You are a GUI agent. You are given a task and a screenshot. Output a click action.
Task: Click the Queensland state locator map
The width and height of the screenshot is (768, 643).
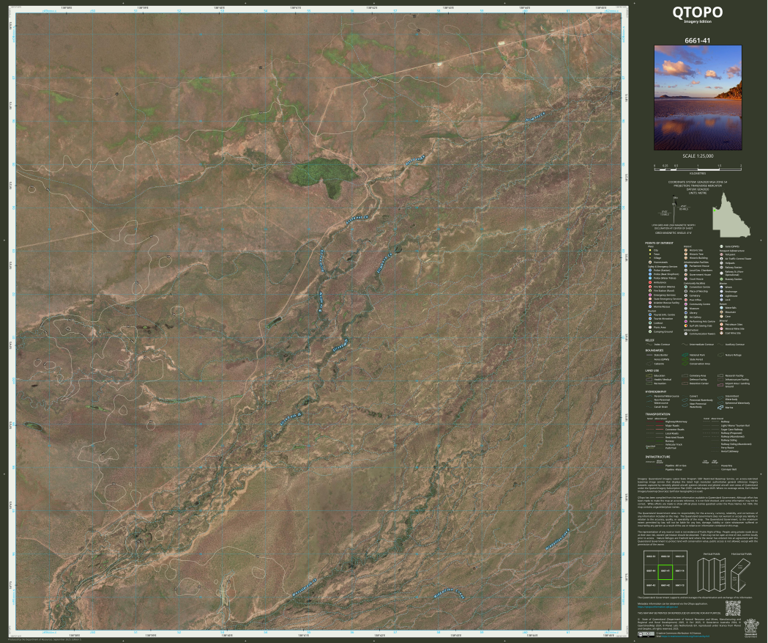tap(730, 215)
